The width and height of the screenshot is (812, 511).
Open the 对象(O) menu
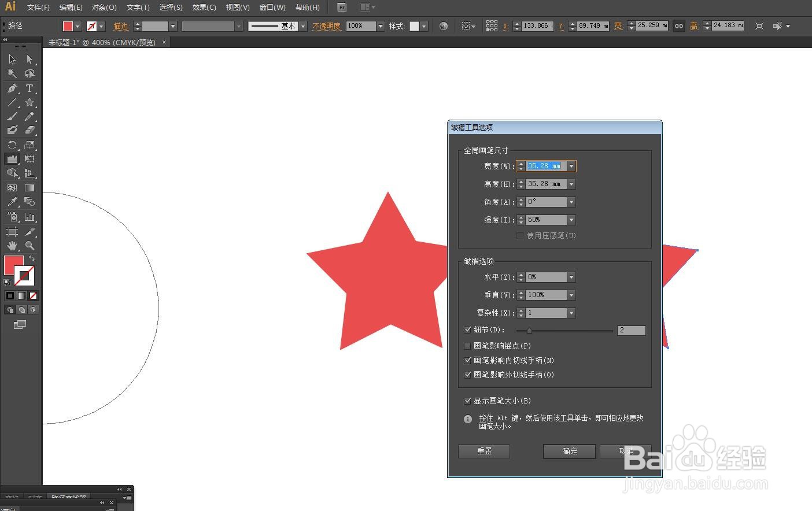tap(104, 8)
